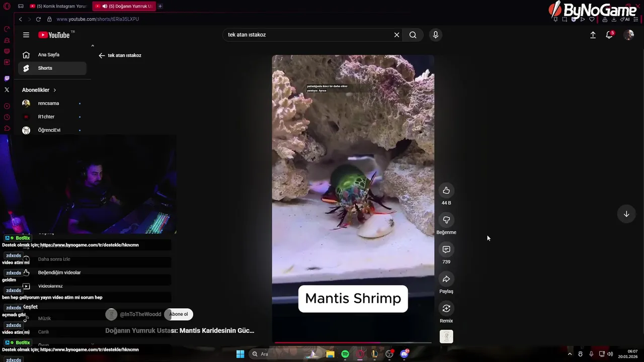
Task: Seek on the Short's red progress bar
Action: (353, 342)
